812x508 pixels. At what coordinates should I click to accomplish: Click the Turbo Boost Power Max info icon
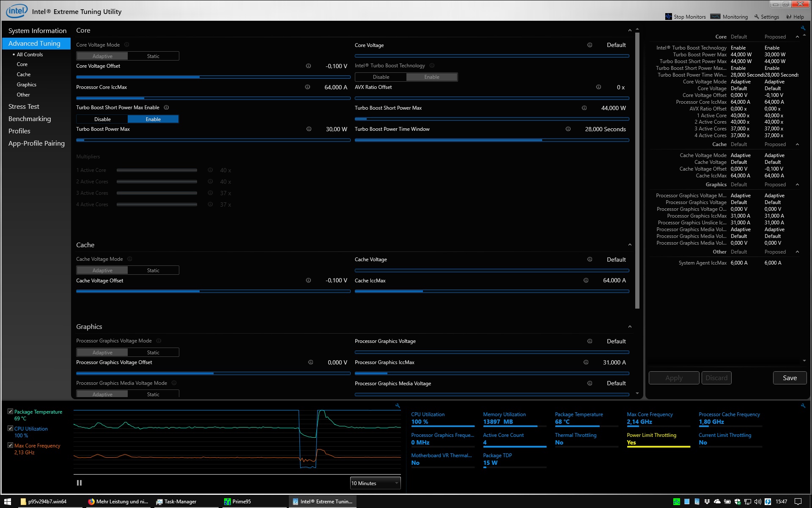pos(309,129)
